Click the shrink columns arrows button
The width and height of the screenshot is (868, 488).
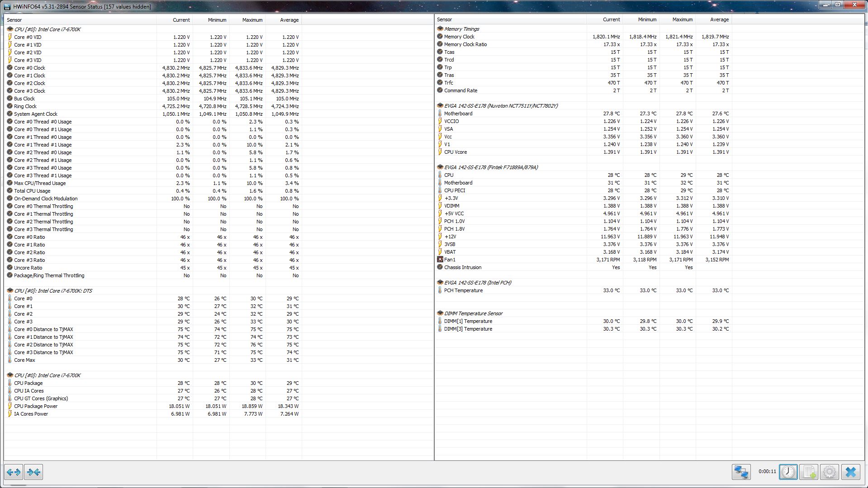pyautogui.click(x=33, y=472)
